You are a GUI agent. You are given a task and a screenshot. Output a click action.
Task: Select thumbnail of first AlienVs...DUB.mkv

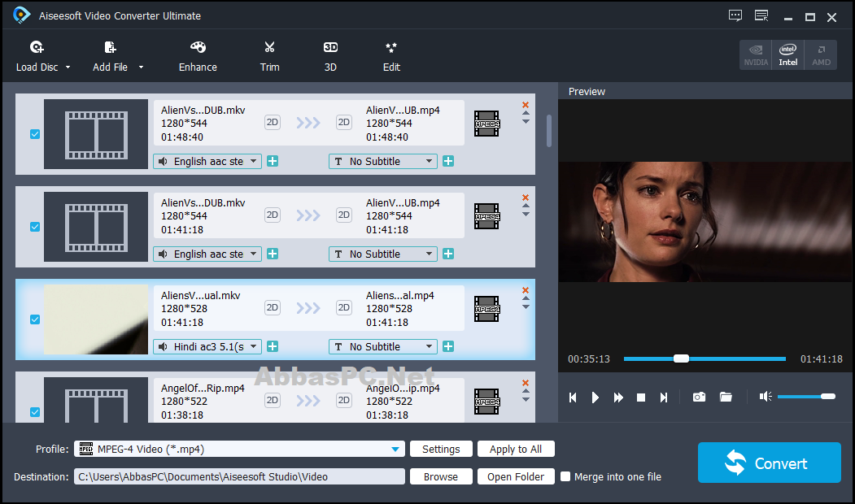tap(96, 134)
